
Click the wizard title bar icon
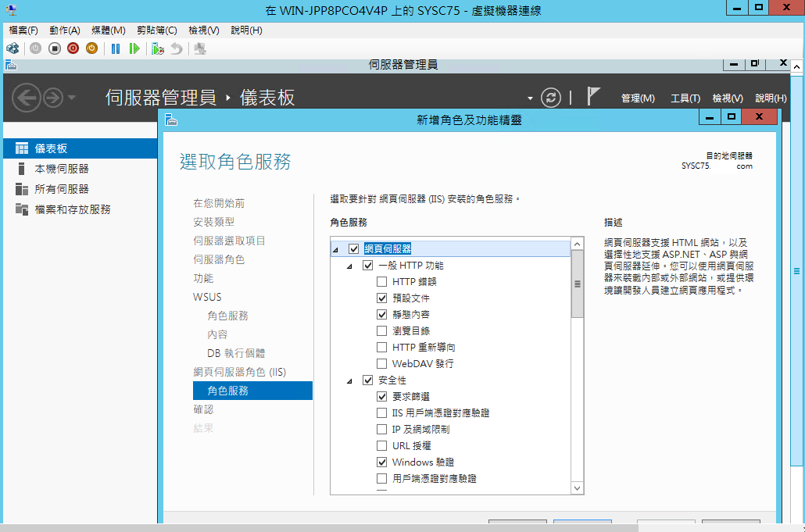(171, 120)
